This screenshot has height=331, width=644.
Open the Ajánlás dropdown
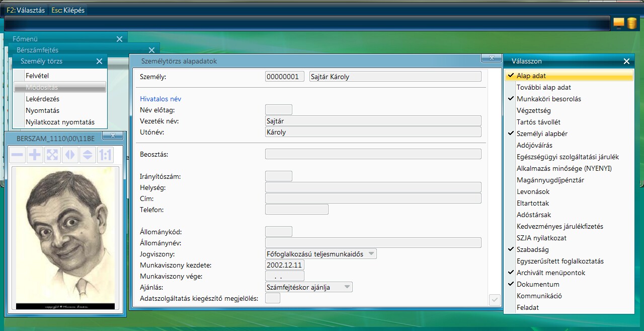point(347,287)
